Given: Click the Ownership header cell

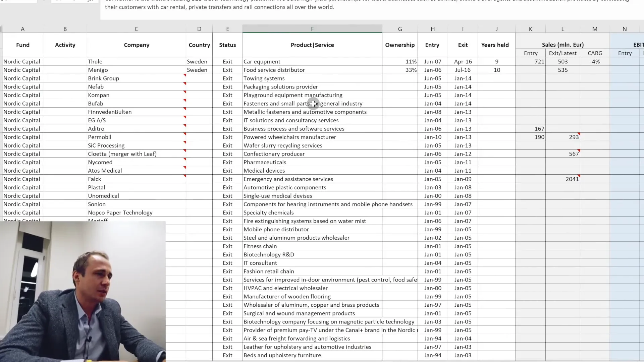Looking at the screenshot, I should (x=400, y=45).
